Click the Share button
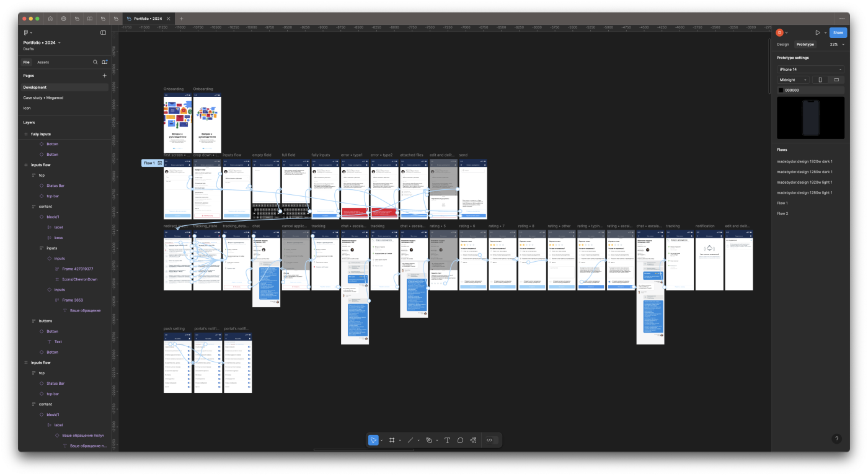This screenshot has height=476, width=868. click(838, 32)
